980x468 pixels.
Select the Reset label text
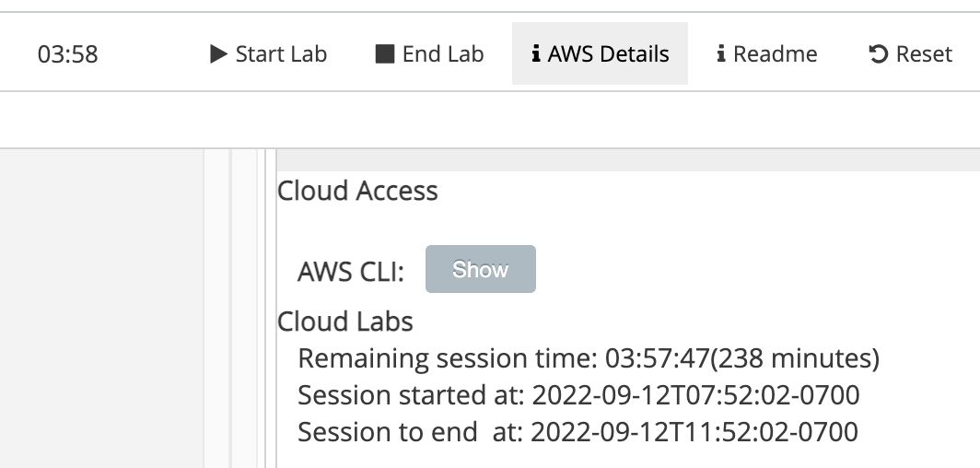point(924,54)
